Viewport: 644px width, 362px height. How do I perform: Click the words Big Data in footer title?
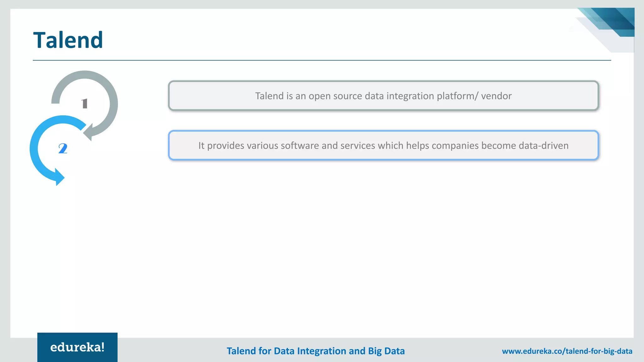click(386, 351)
